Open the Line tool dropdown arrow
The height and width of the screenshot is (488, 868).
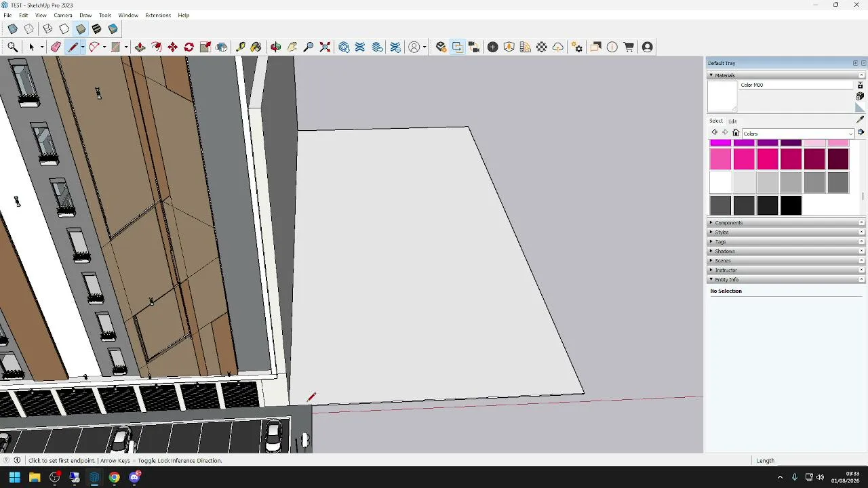point(83,47)
